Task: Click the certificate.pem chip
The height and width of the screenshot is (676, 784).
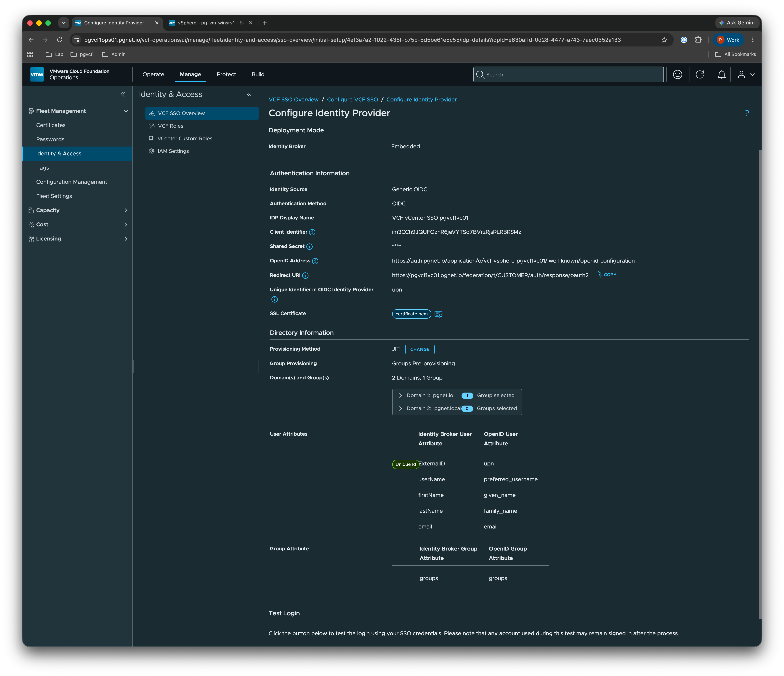Action: tap(412, 314)
